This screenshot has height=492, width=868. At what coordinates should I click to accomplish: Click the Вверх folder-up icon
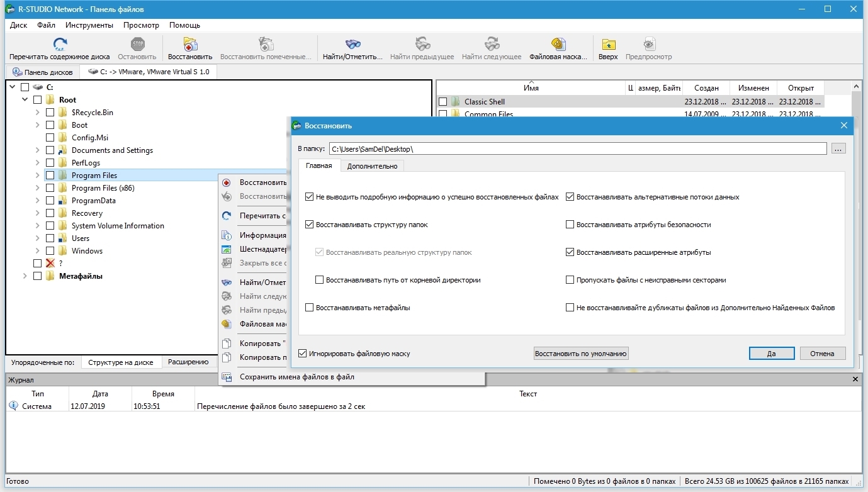click(x=608, y=44)
